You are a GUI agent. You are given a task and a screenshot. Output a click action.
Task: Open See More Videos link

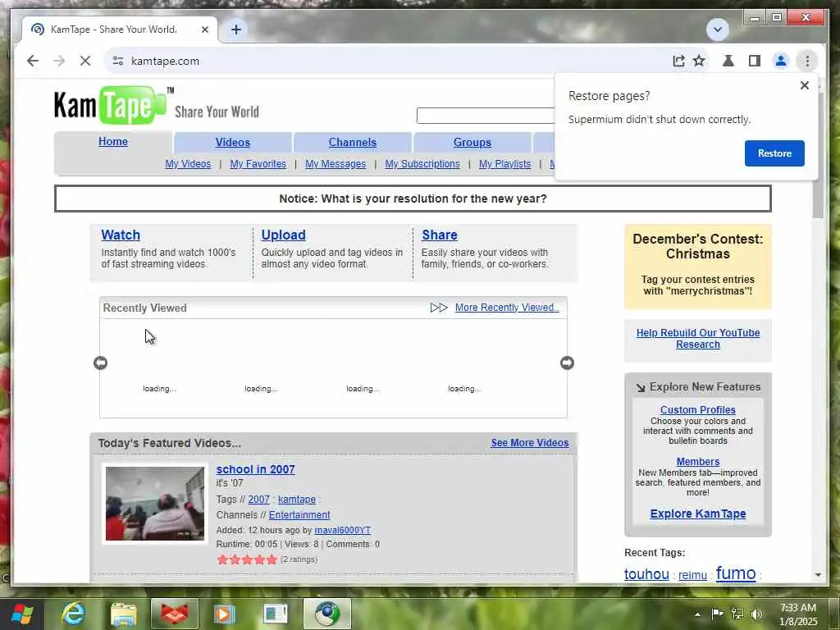[x=530, y=443]
